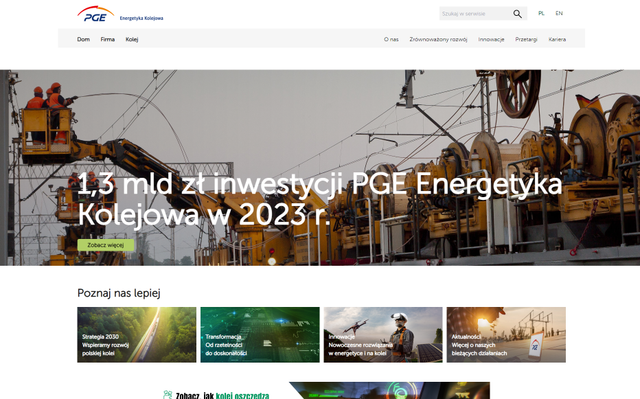The height and width of the screenshot is (399, 640).
Task: Open the Kariera menu item
Action: pos(557,40)
